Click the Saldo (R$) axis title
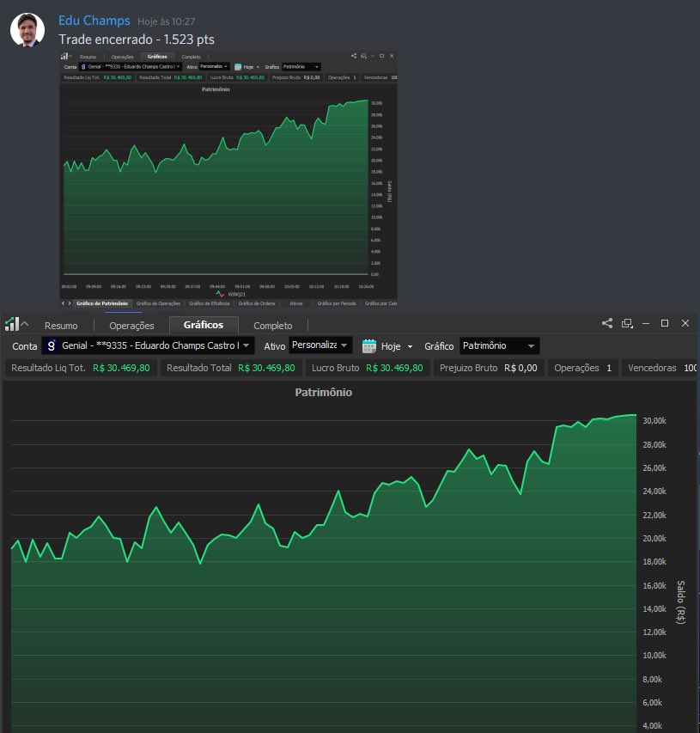The width and height of the screenshot is (700, 733). click(x=681, y=602)
